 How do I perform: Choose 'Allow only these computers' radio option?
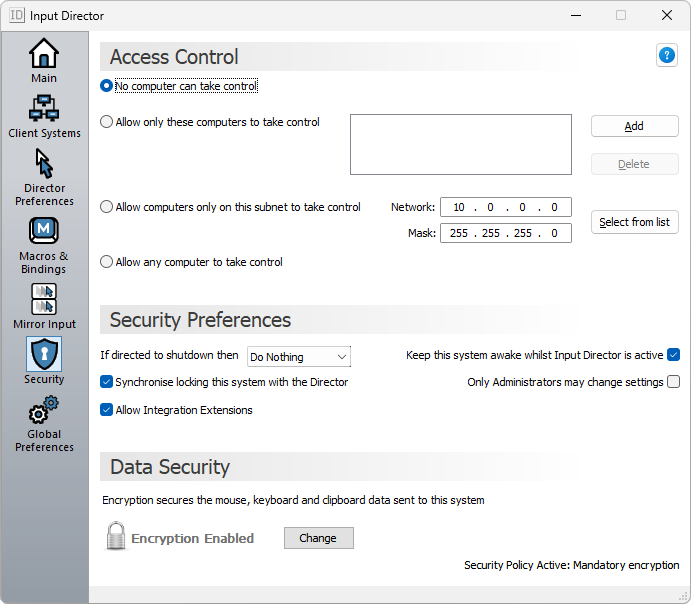107,122
